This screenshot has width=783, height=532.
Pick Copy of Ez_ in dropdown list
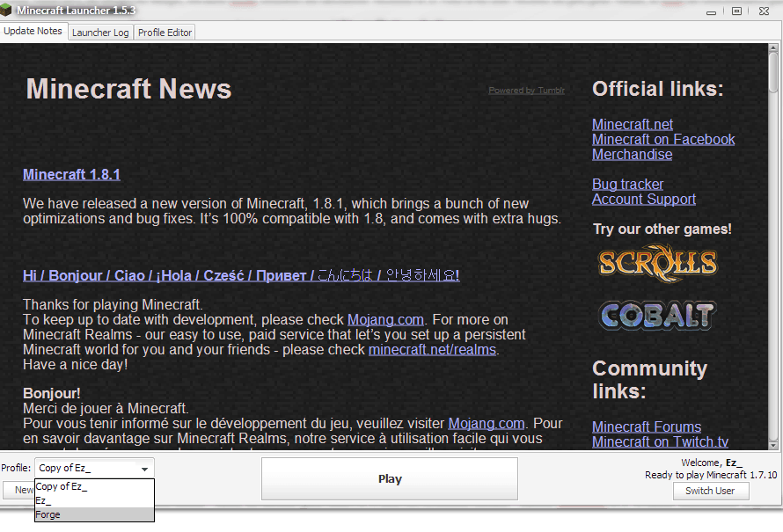point(94,486)
